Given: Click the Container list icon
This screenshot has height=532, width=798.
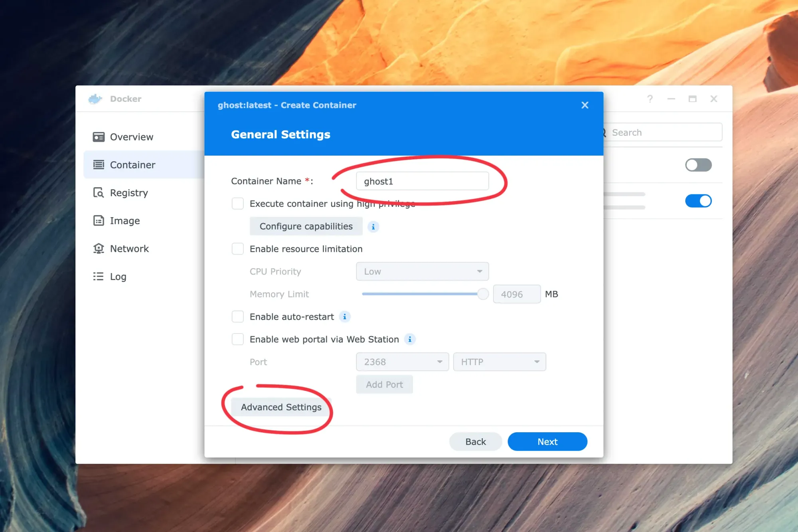Looking at the screenshot, I should click(99, 165).
